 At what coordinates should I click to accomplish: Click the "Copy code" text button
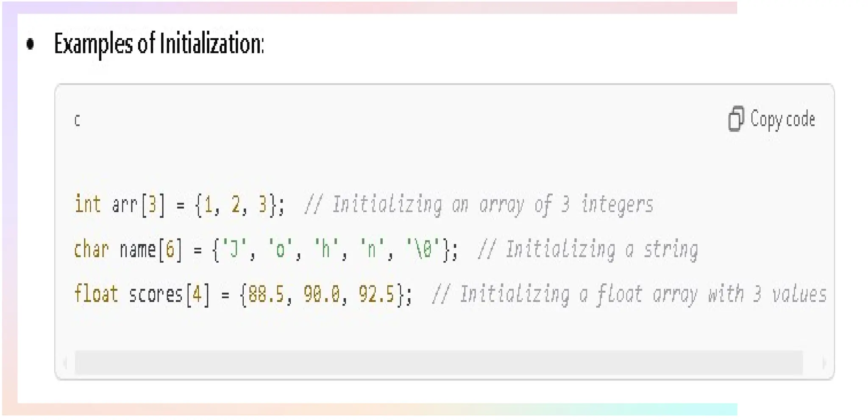[782, 119]
